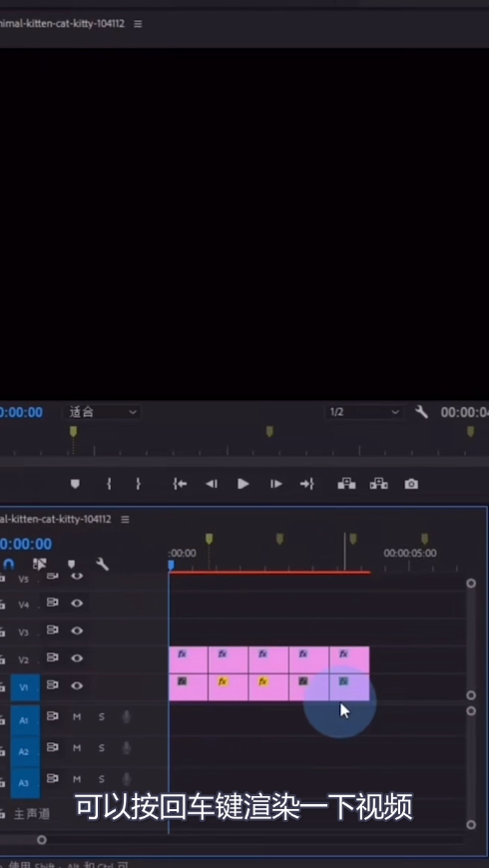Screen dimensions: 489x868
Task: Export frame with camera icon
Action: (x=411, y=484)
